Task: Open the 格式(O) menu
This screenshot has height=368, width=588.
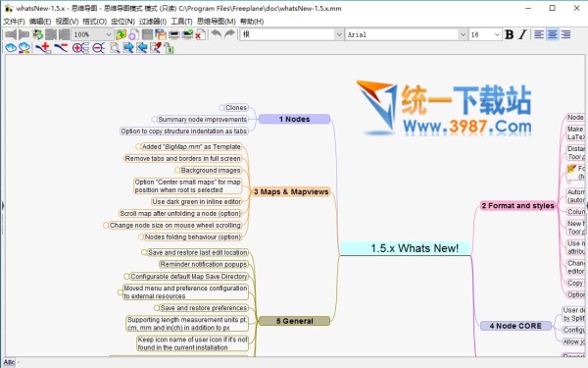Action: click(x=94, y=22)
